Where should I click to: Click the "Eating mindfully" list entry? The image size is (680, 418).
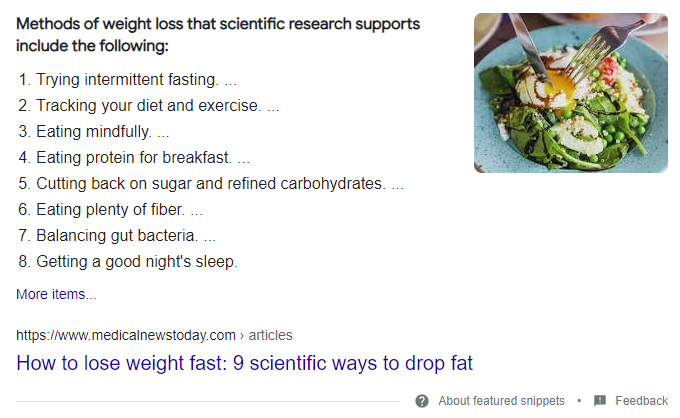(x=93, y=131)
